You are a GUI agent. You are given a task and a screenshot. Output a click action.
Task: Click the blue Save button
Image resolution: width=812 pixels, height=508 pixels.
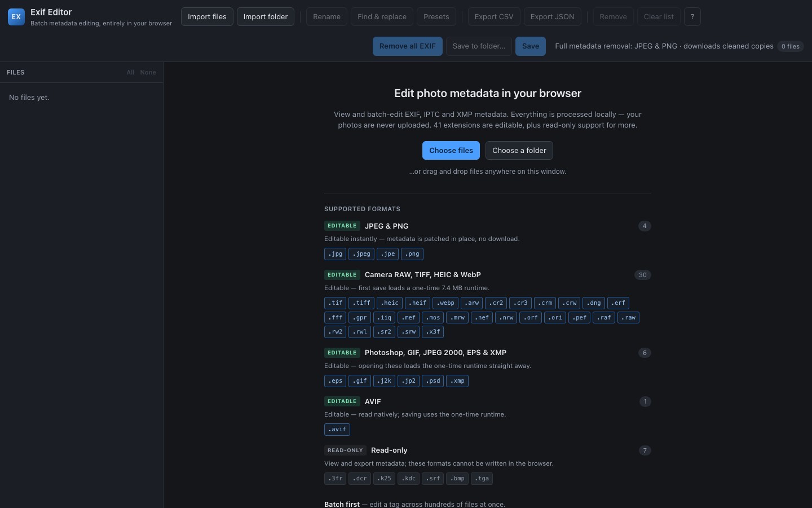pyautogui.click(x=531, y=46)
